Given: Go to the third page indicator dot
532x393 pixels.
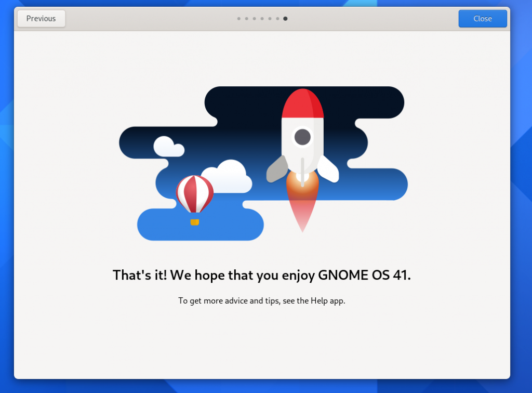Looking at the screenshot, I should (x=255, y=19).
